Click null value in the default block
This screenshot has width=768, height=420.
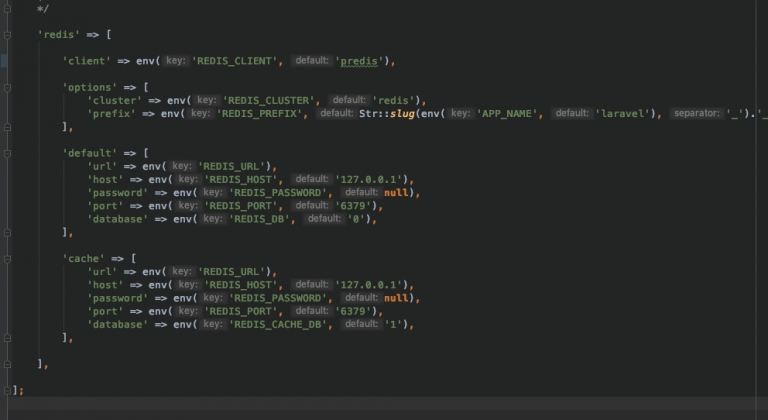(396, 193)
